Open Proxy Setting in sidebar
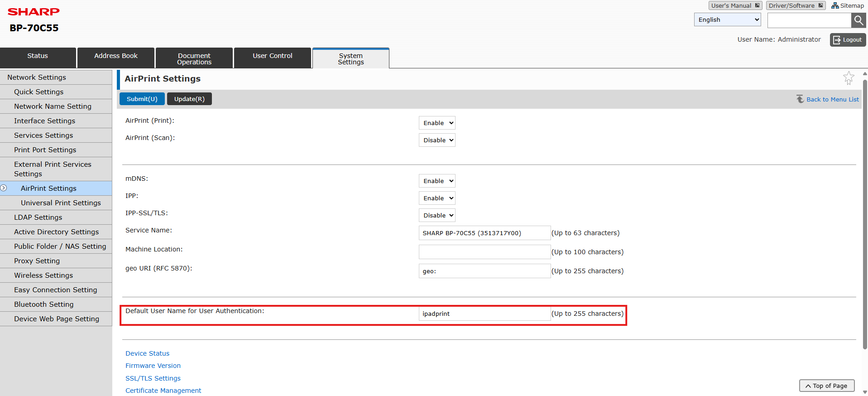 pyautogui.click(x=56, y=261)
